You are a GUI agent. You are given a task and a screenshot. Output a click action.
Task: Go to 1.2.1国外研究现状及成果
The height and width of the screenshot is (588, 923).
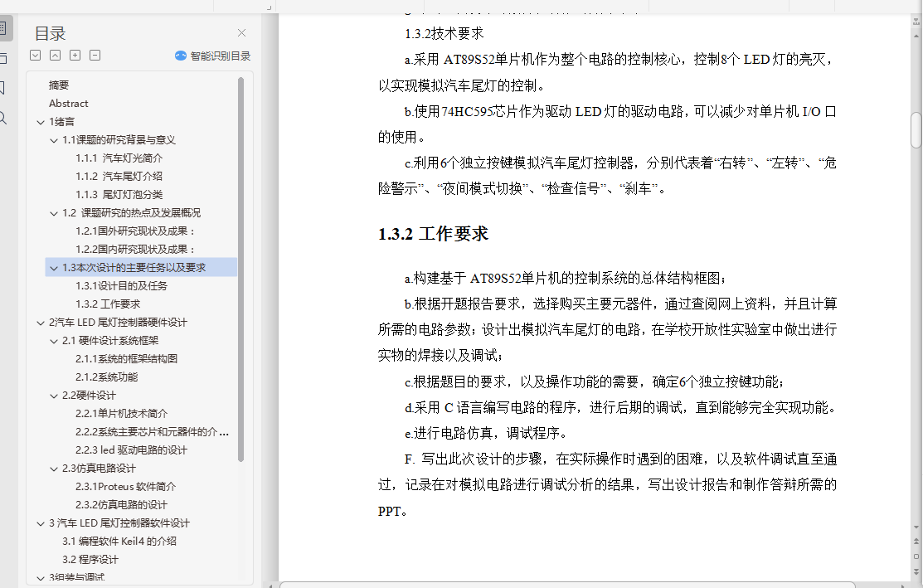135,231
